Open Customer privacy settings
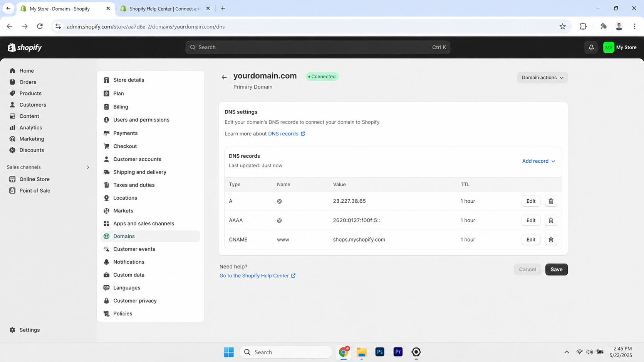 point(135,301)
